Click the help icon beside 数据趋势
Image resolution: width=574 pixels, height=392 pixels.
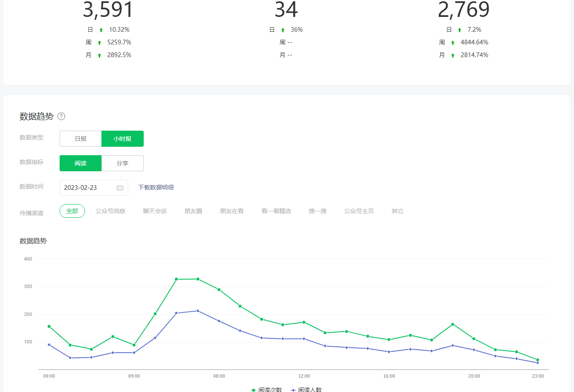tap(61, 116)
